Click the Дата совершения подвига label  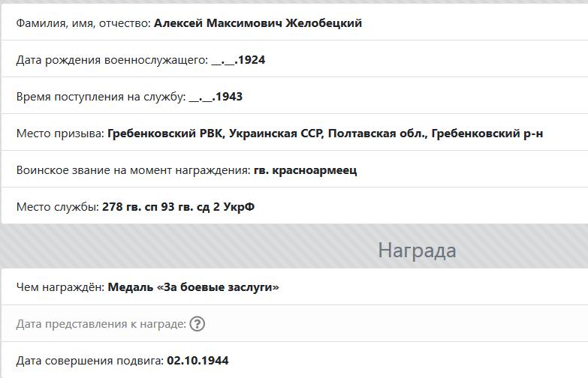[x=90, y=361]
